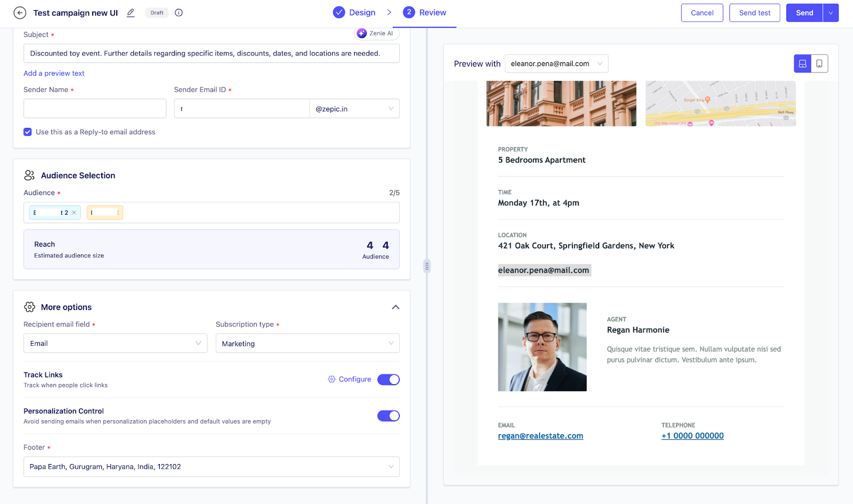Select the Review step tab

425,13
